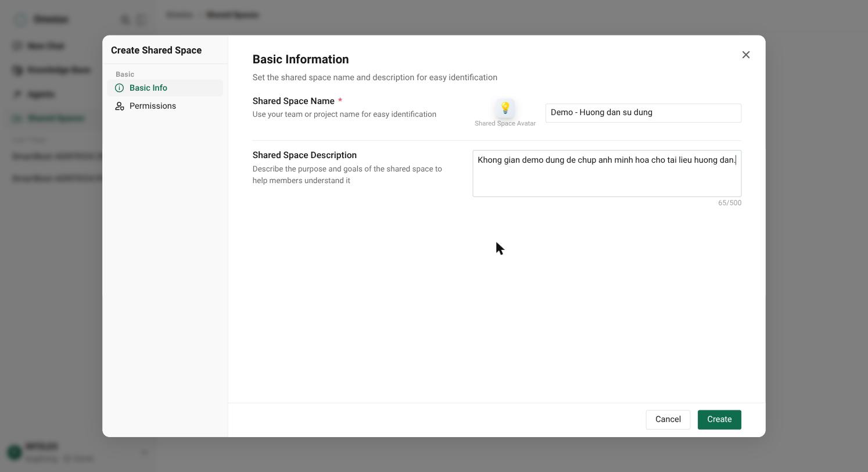Create the shared space

point(719,420)
